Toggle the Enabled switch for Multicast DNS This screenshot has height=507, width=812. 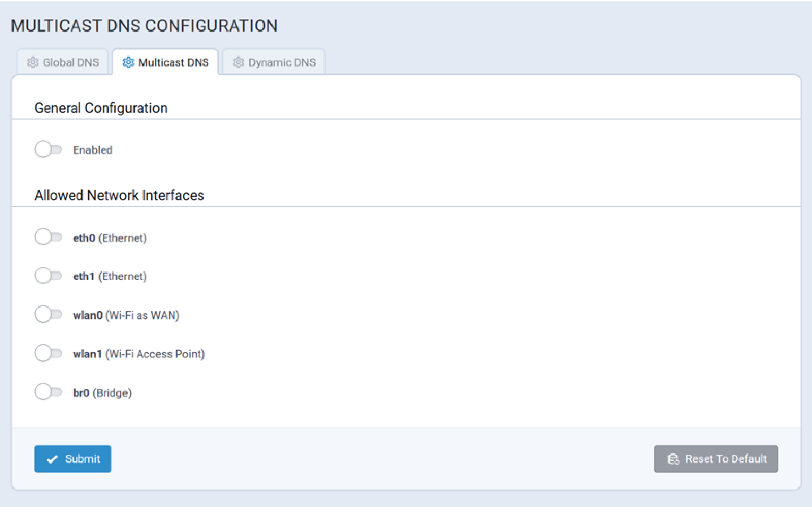[x=48, y=149]
